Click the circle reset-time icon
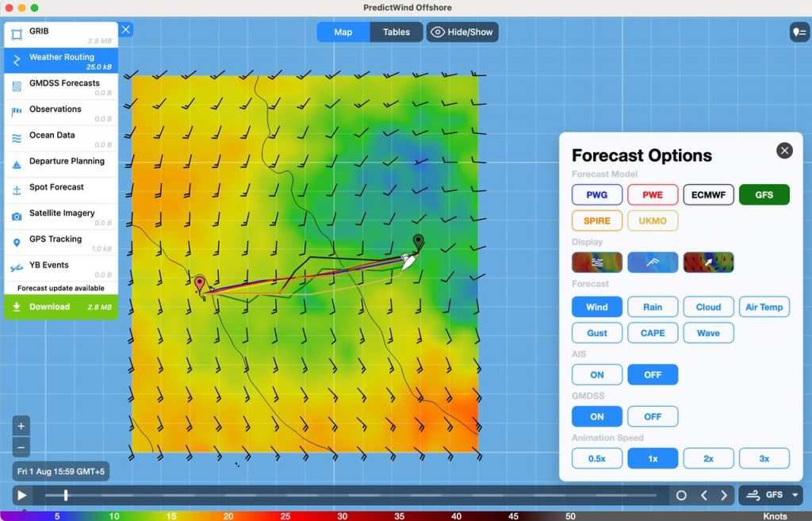Image resolution: width=812 pixels, height=521 pixels. point(681,496)
